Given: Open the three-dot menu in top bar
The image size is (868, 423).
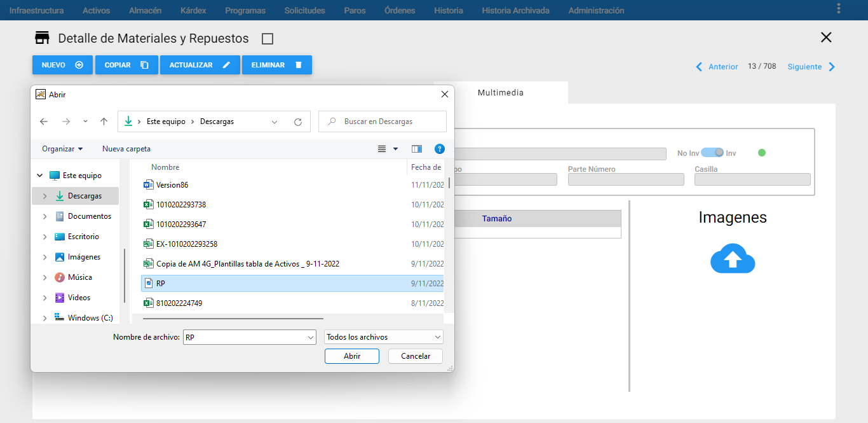Looking at the screenshot, I should 839,8.
